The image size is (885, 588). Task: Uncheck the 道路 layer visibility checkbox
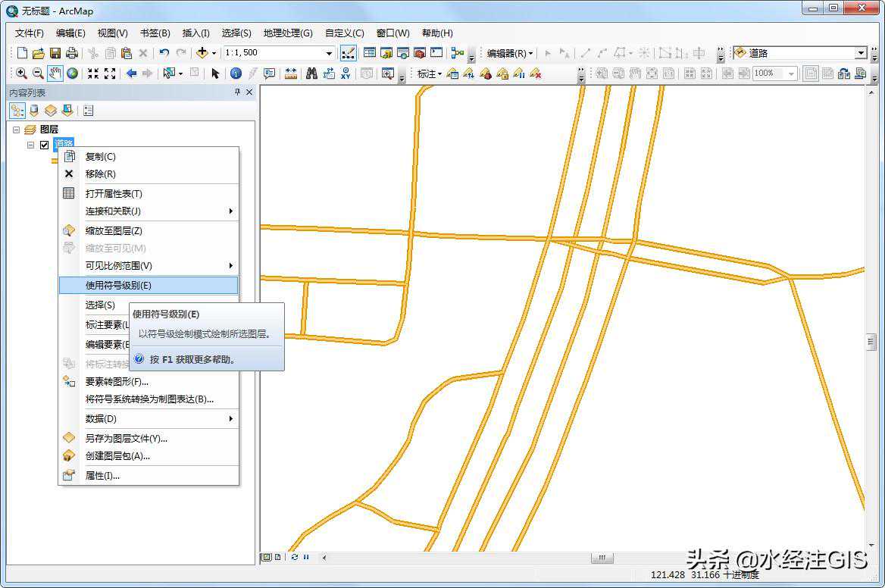point(44,145)
